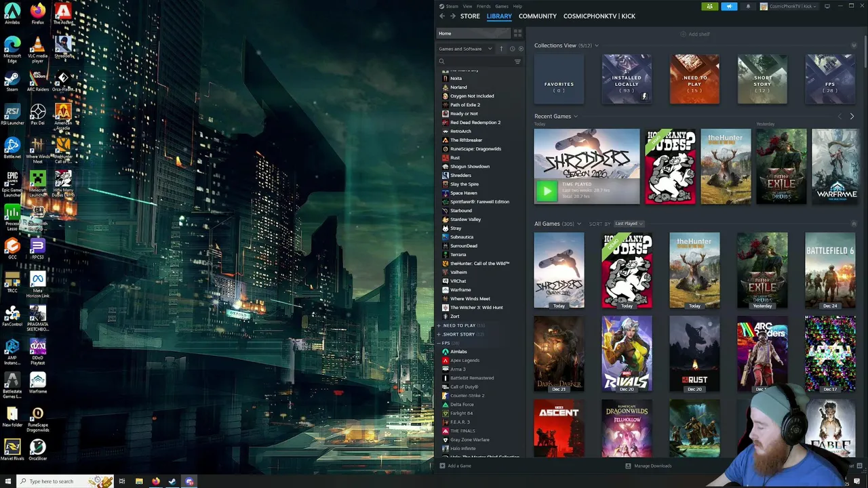868x488 pixels.
Task: Change Sort By Last Played dropdown
Action: [629, 224]
